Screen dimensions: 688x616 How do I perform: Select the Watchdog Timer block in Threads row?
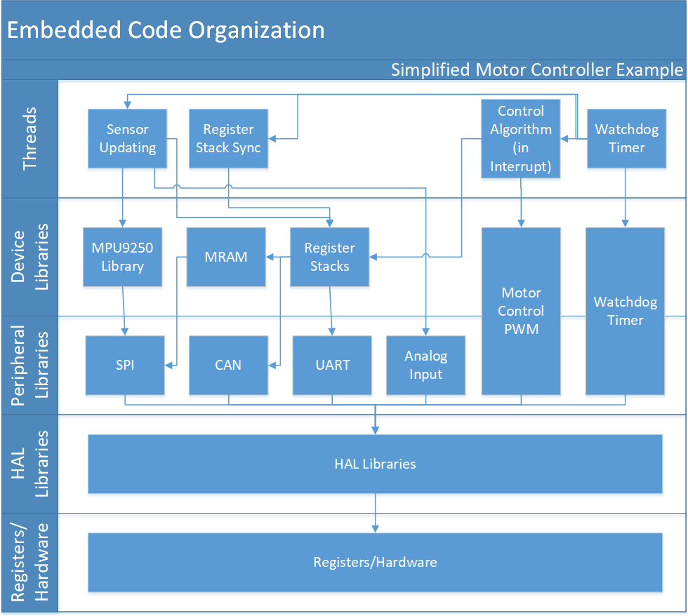(626, 138)
